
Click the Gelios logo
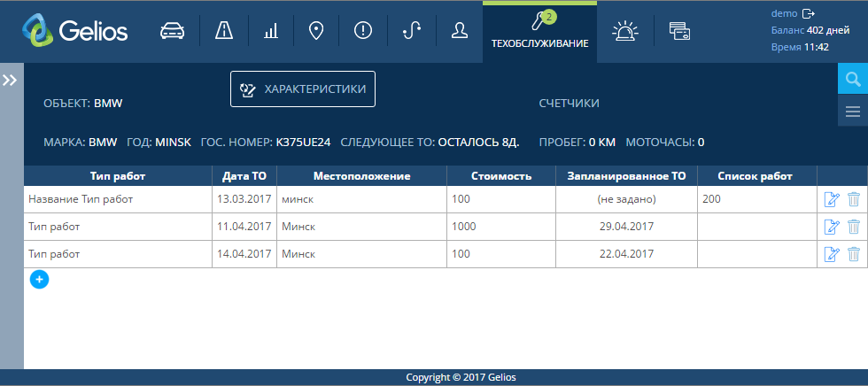(76, 32)
